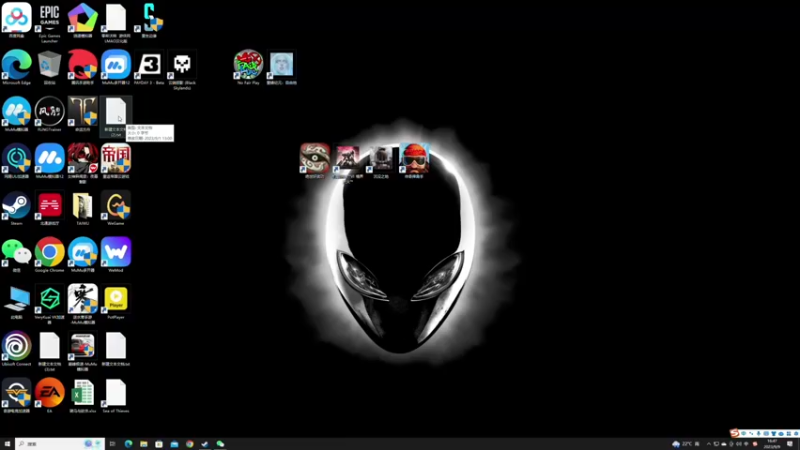800x450 pixels.
Task: Open the pale blue face game icon beside No Fair Play
Action: [x=282, y=67]
